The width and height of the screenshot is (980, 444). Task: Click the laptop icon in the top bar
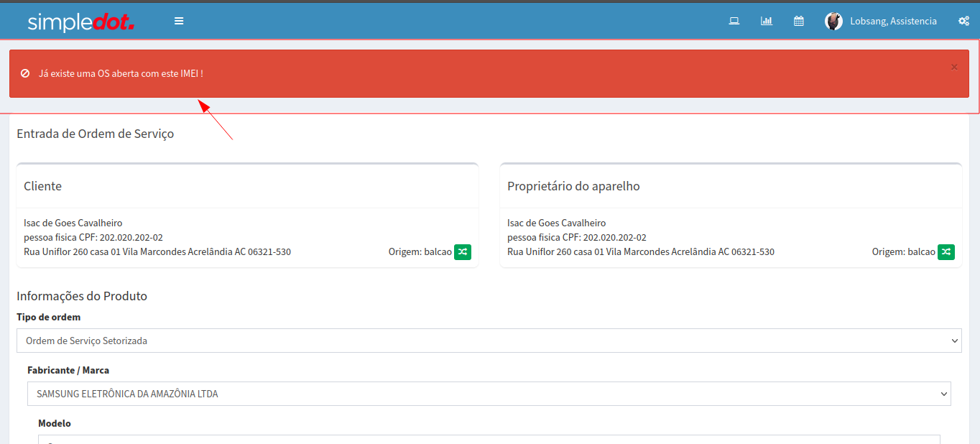click(734, 21)
